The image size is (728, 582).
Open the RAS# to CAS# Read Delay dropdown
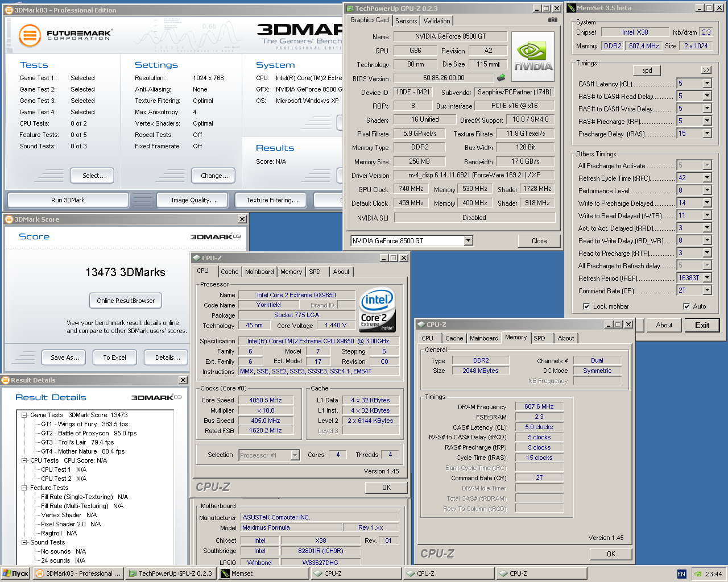[x=707, y=96]
